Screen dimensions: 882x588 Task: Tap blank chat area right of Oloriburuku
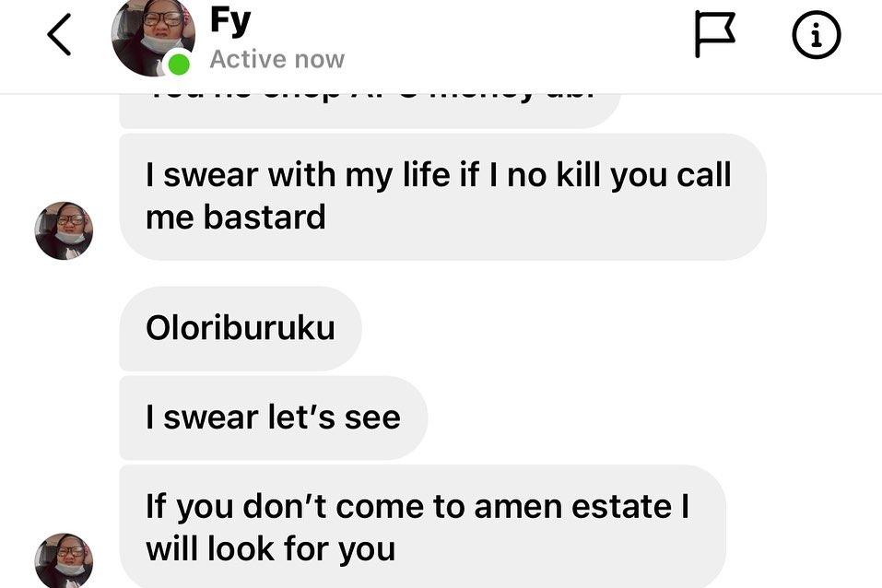click(618, 329)
